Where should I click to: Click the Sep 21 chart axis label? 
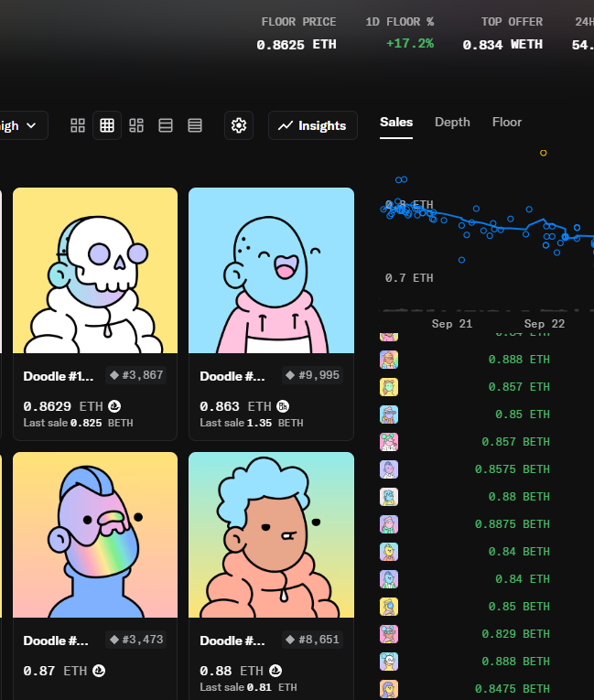452,324
